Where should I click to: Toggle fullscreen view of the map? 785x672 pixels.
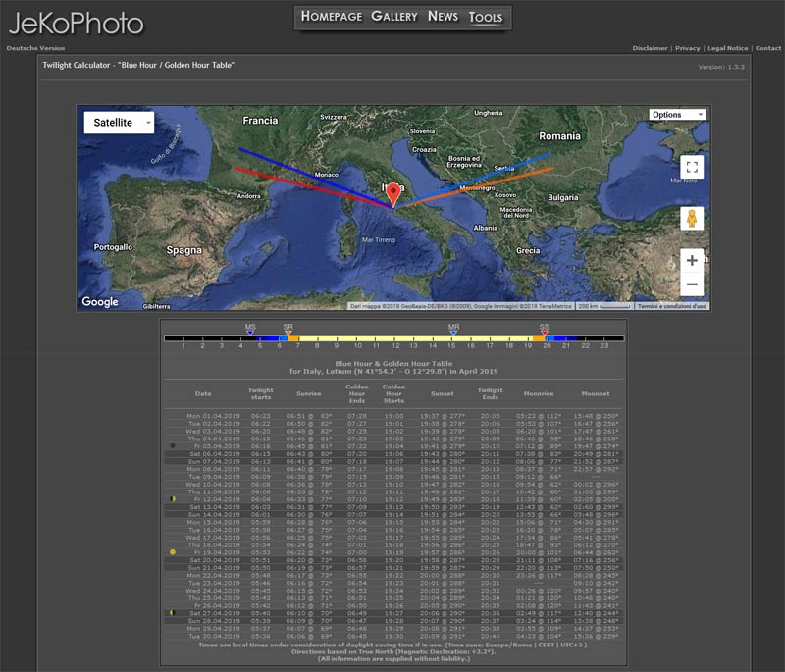pos(692,167)
